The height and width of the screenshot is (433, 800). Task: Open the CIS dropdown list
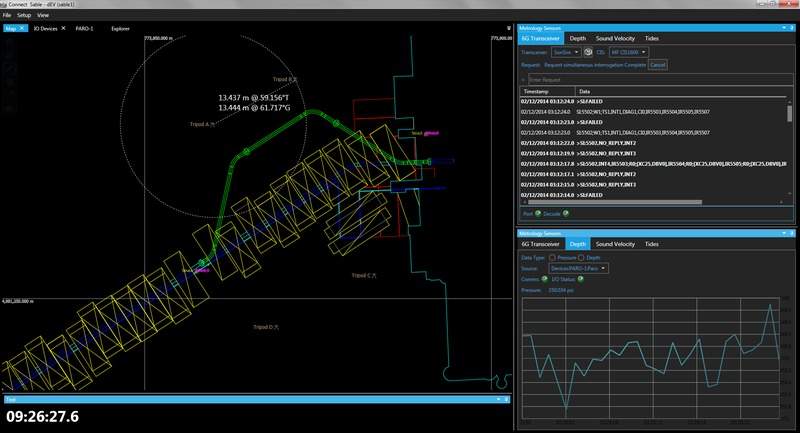pos(630,52)
